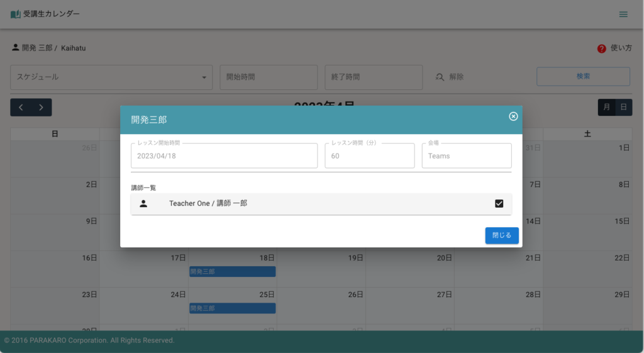Click the 開始時間 start time field
This screenshot has height=353, width=644.
click(x=269, y=77)
